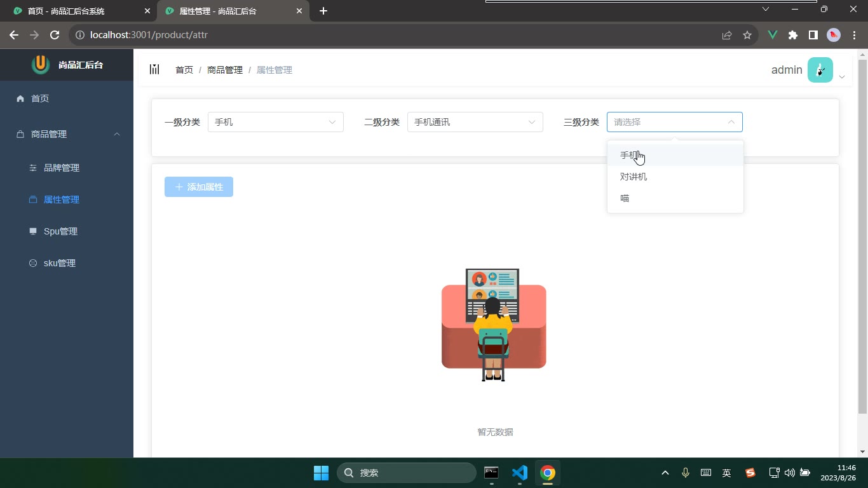Click the 尚品汇后台 logo icon

[41, 64]
